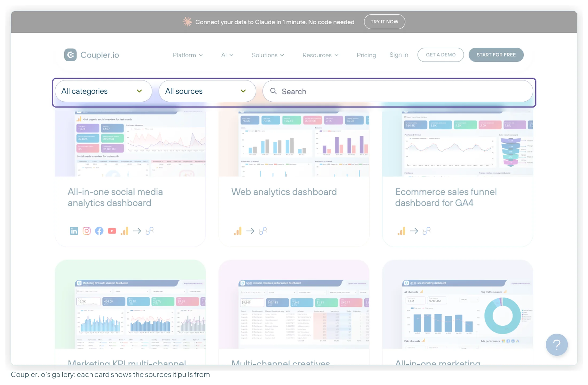Click the All-in-one marketing dashboard preview
Image resolution: width=588 pixels, height=385 pixels.
[x=458, y=304]
